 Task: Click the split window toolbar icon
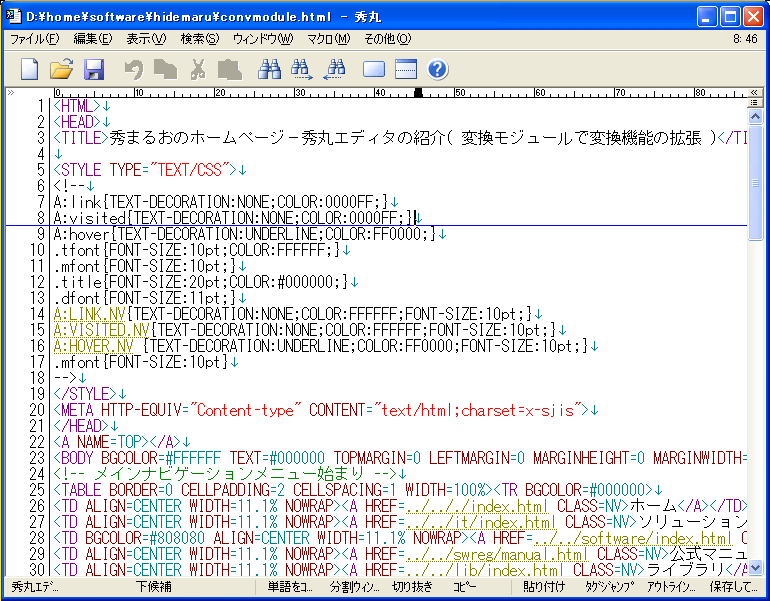tap(405, 70)
